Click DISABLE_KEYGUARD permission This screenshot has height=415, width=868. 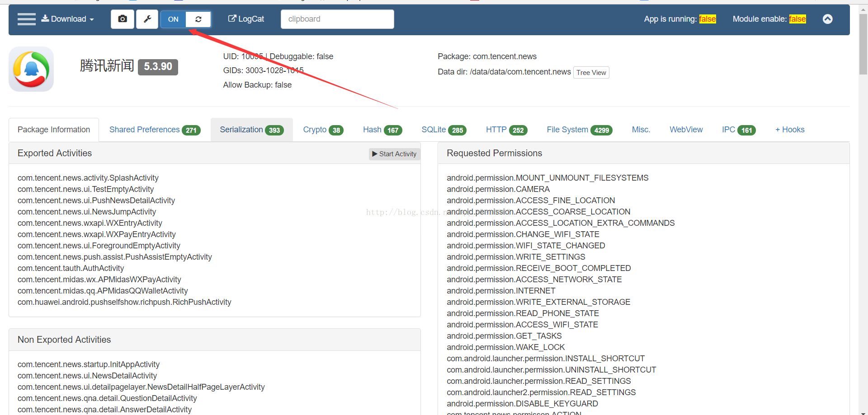coord(522,404)
